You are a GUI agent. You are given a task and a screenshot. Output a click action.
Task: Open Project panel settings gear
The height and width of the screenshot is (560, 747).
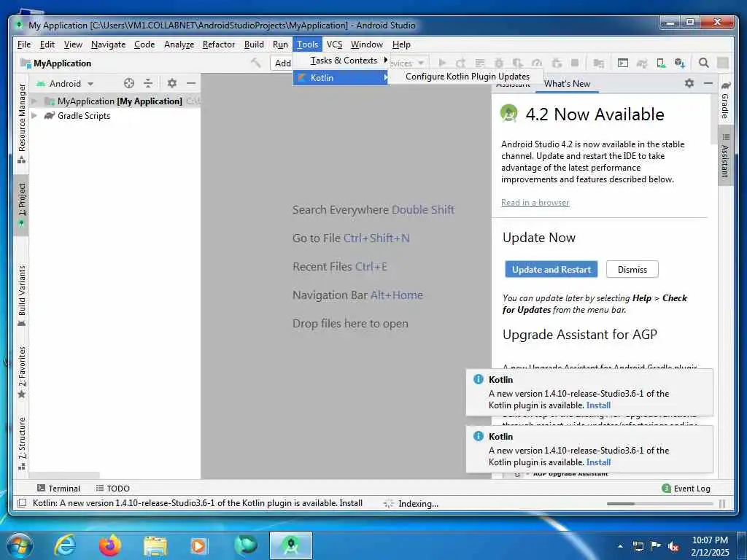(172, 83)
